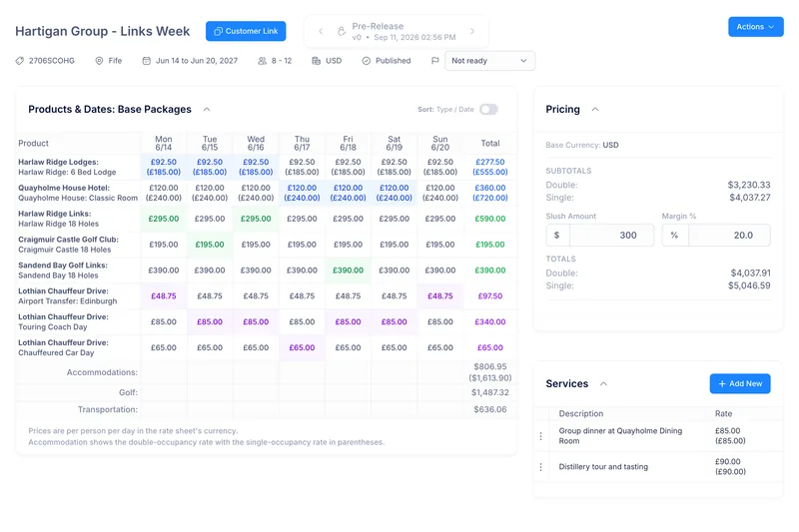Click the people icon next to 8 - 12

pos(262,61)
